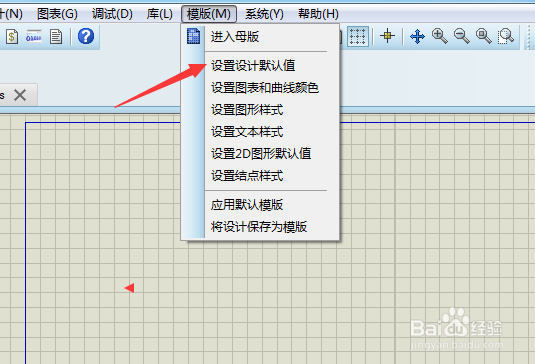The image size is (535, 364).
Task: Choose 设置文本样式 menu entry
Action: point(261,132)
